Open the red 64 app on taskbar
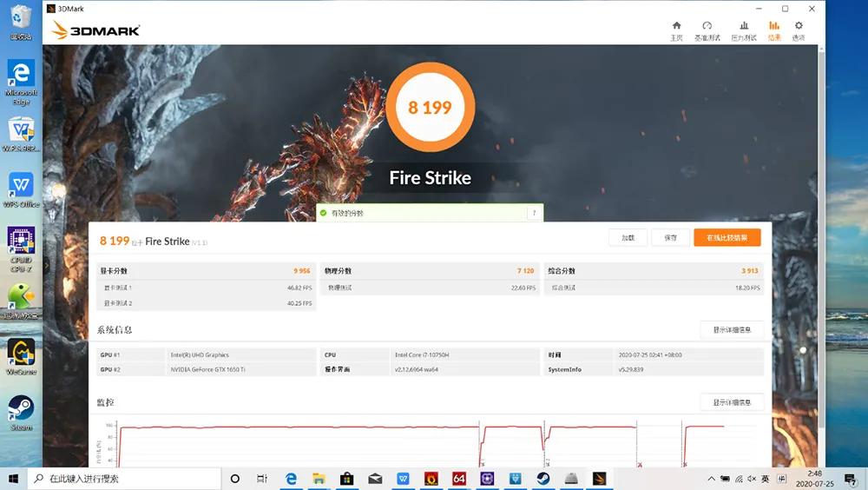The image size is (868, 490). [x=459, y=479]
